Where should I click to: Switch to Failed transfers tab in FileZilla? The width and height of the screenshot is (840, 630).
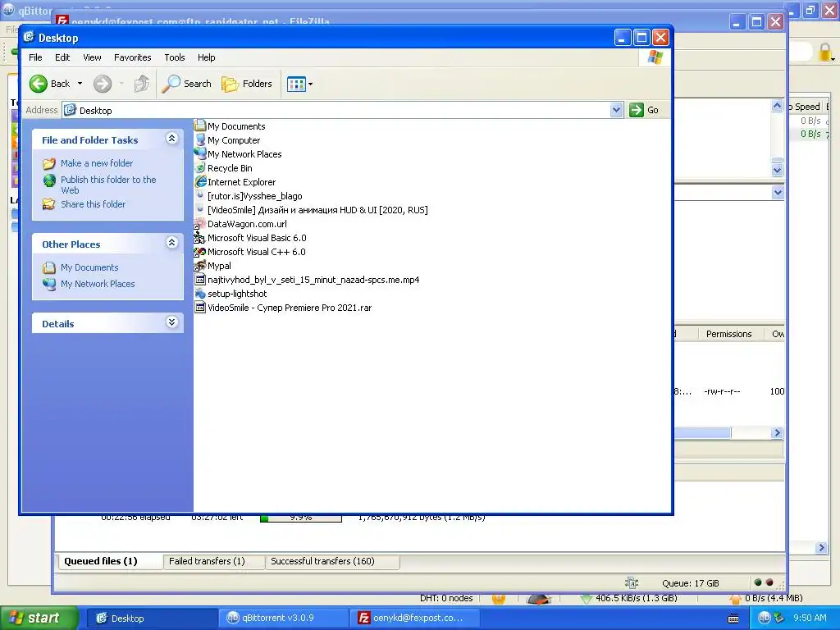214,561
